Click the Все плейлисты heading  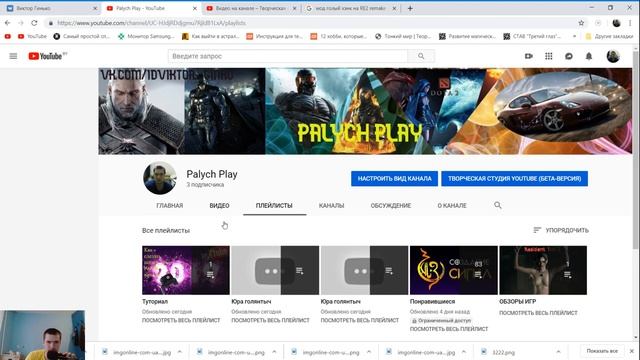click(166, 230)
